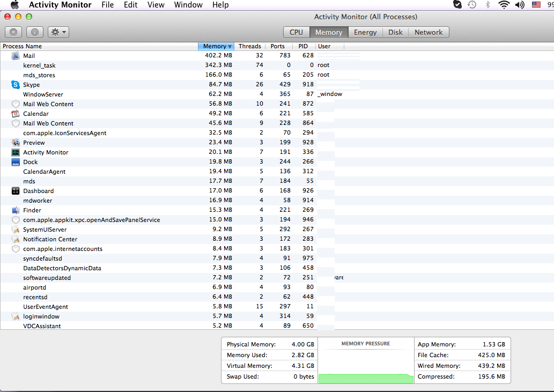Open the Edit menu
The height and width of the screenshot is (392, 554).
130,5
